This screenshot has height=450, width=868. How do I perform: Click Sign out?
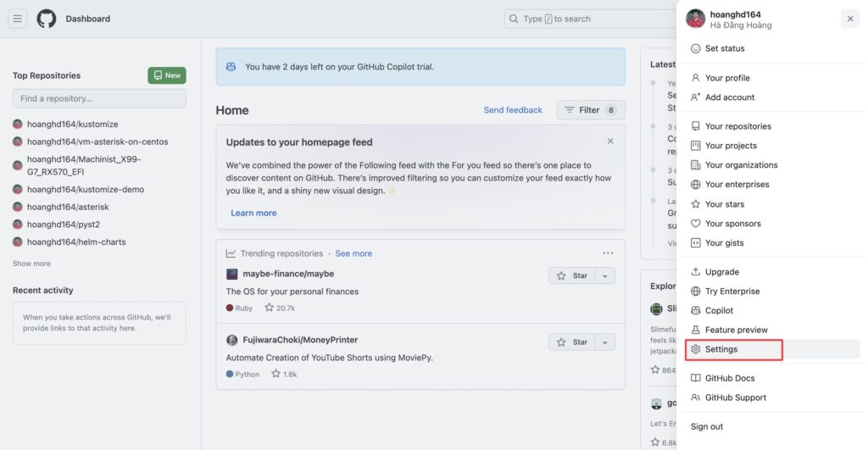point(772,427)
